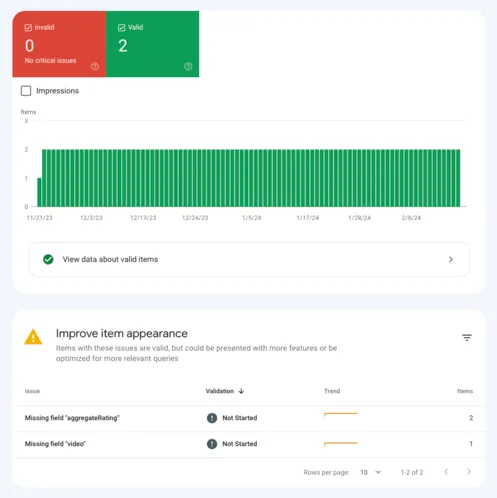Viewport: 497px width, 498px height.
Task: Click Not Started status icon for video
Action: point(212,444)
